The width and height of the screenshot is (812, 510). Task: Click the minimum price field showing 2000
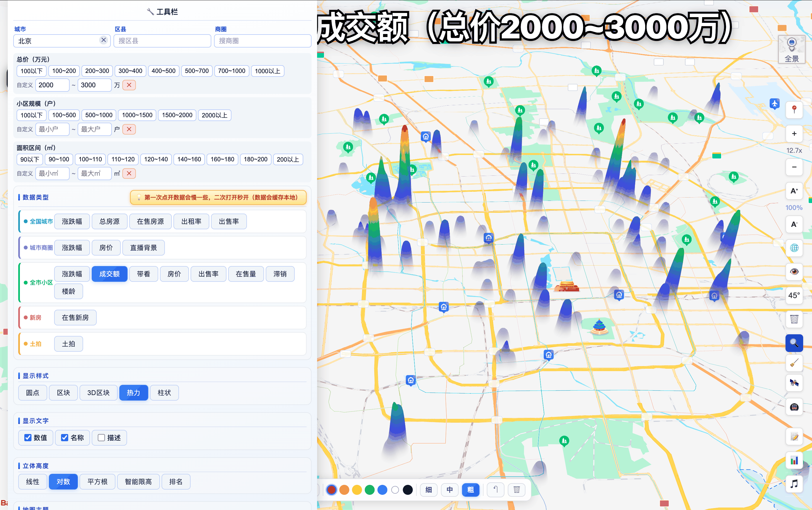52,85
